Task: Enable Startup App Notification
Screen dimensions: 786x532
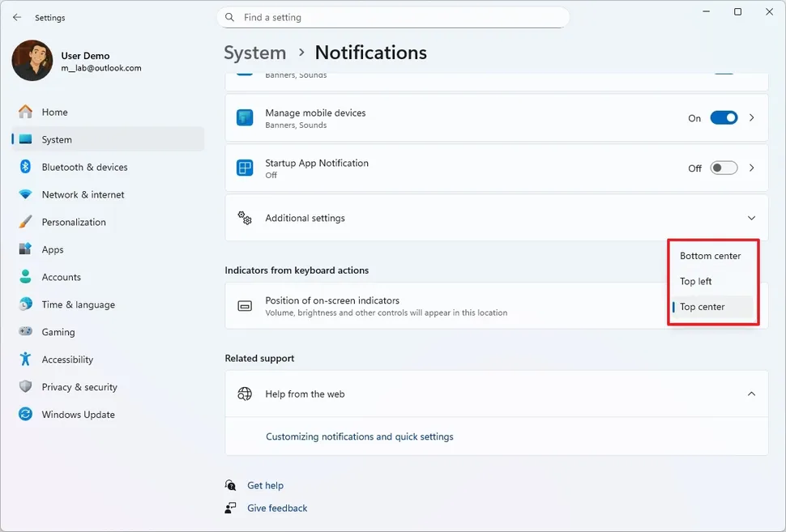Action: 724,168
